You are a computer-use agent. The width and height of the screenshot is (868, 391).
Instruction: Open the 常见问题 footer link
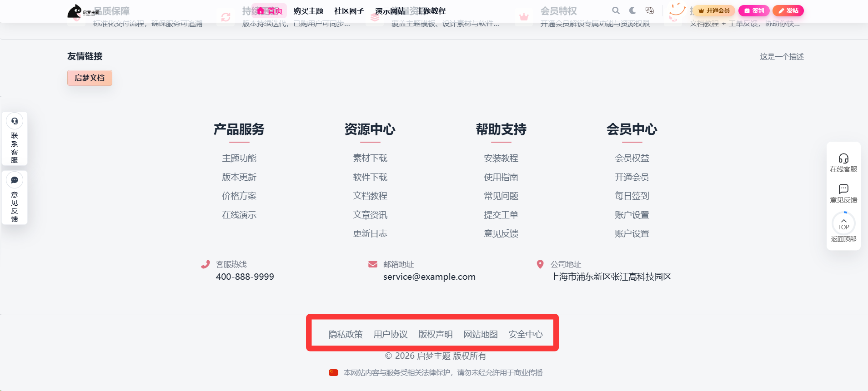coord(501,196)
